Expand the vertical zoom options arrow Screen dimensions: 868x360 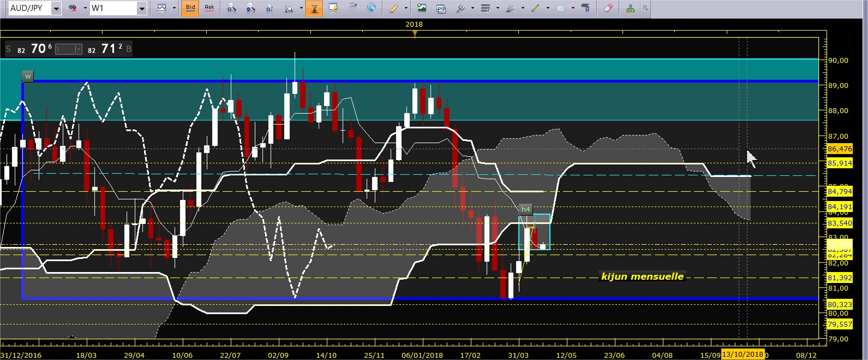point(301,8)
